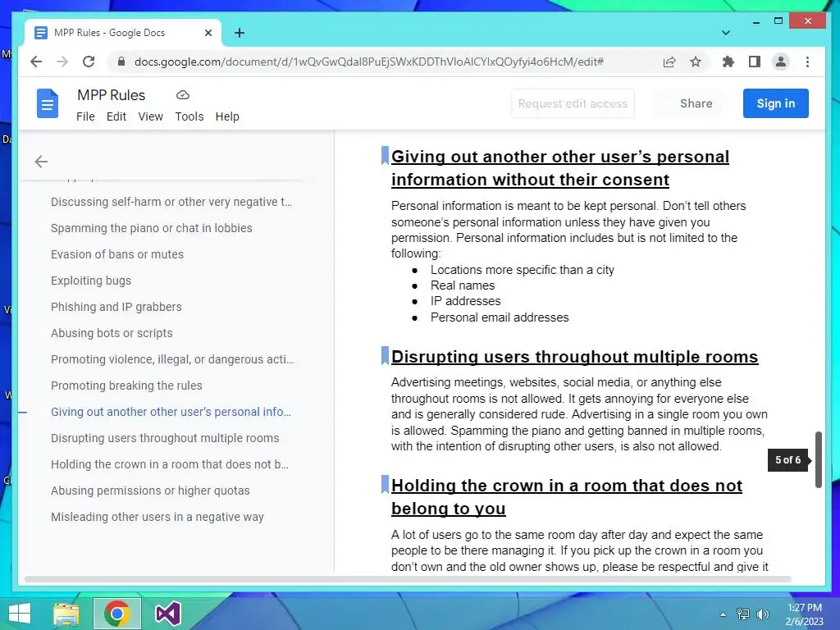Open the tab search chevron
This screenshot has width=840, height=630.
[726, 33]
